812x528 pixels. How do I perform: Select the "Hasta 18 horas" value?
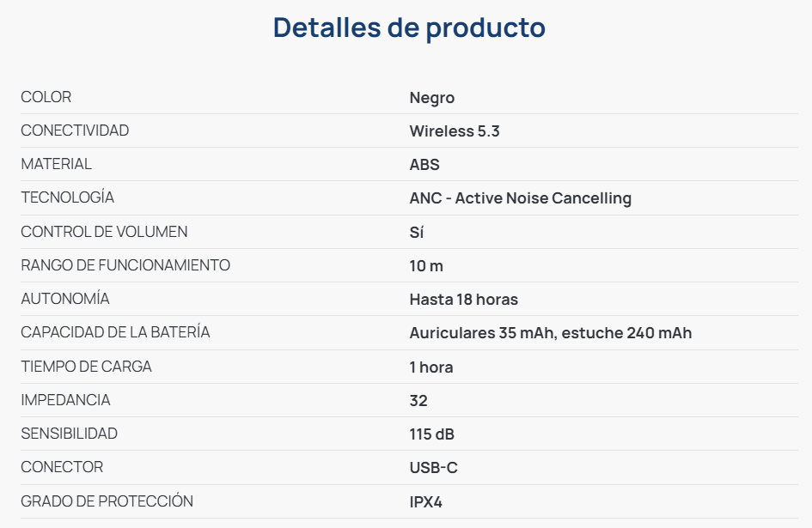[x=464, y=300]
